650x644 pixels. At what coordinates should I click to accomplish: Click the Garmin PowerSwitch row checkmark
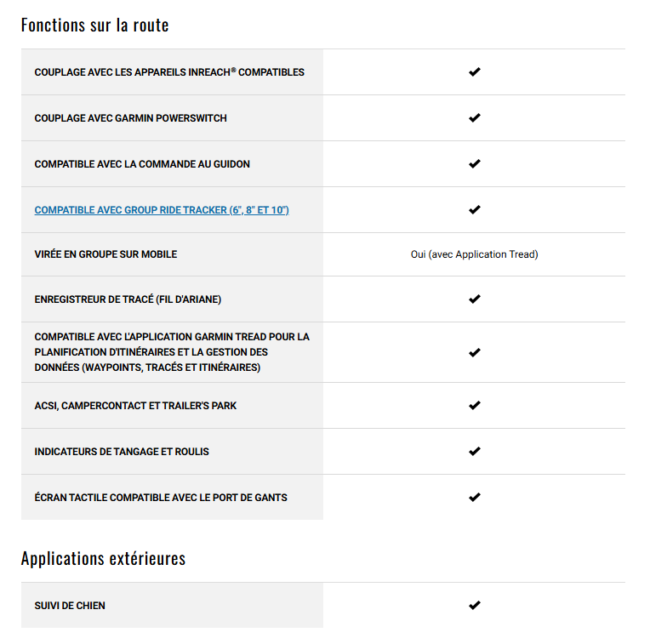[474, 118]
